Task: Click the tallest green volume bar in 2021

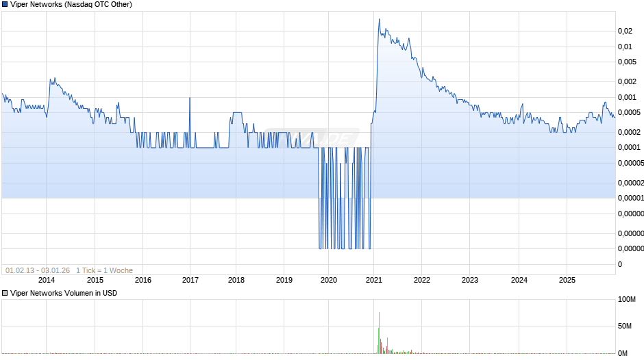Action: [379, 333]
